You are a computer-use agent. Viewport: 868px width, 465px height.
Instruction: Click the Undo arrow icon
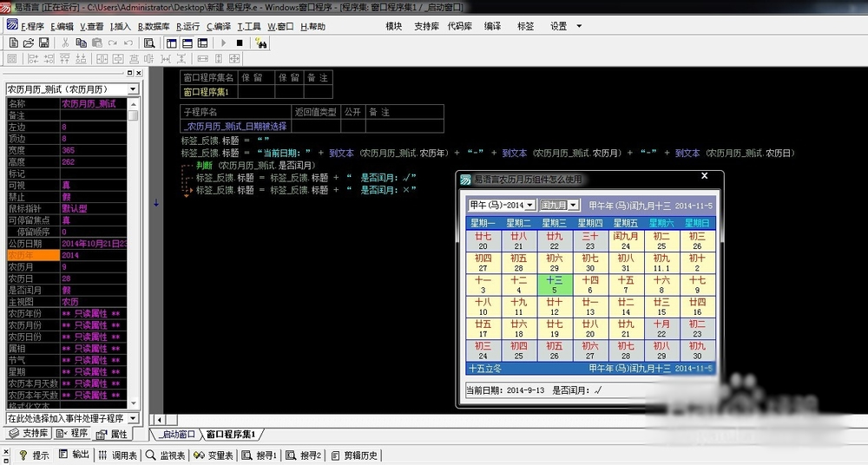(128, 43)
